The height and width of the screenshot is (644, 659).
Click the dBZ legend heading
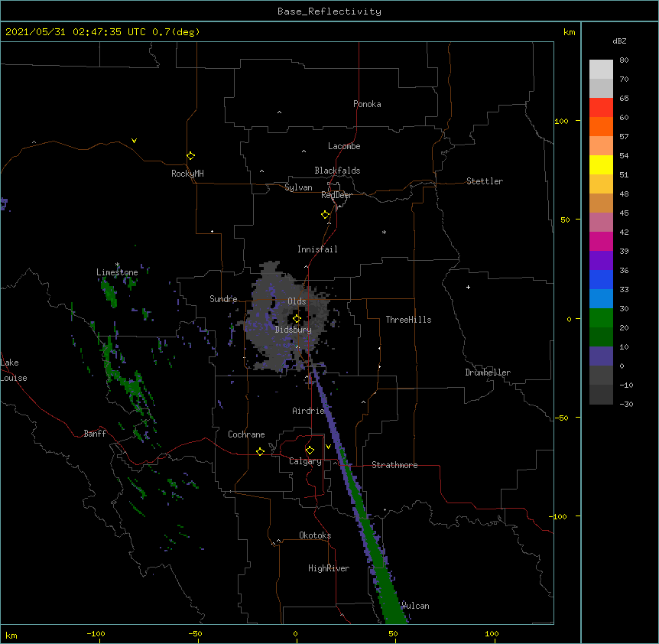coord(619,41)
